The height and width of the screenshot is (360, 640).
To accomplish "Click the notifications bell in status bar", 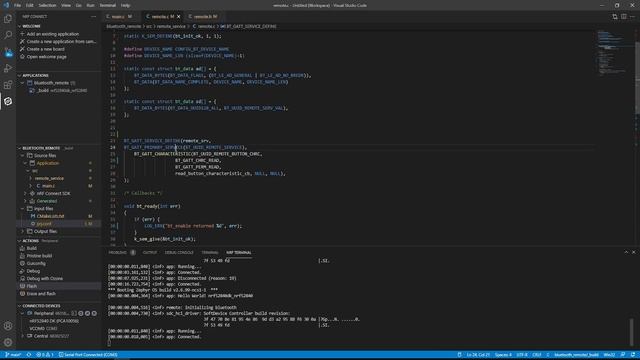I will click(x=633, y=355).
